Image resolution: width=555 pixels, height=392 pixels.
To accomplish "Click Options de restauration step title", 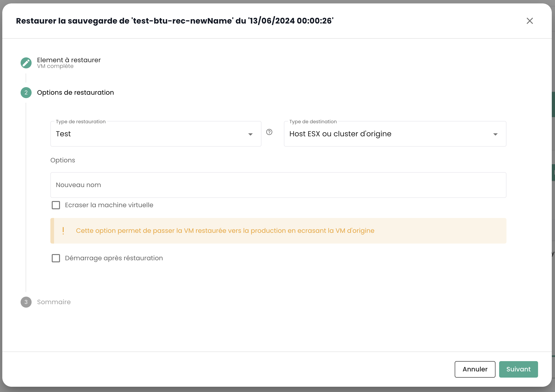I will (75, 92).
